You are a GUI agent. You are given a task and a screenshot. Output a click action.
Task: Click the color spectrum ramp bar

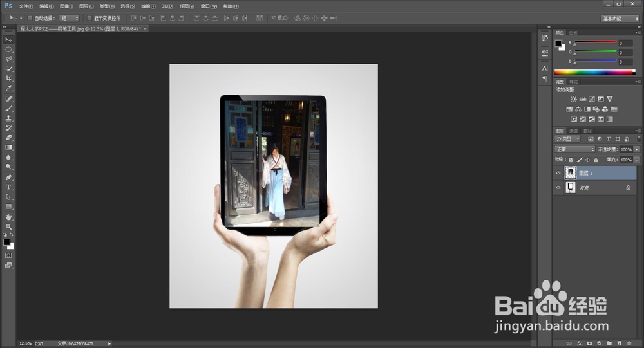592,72
